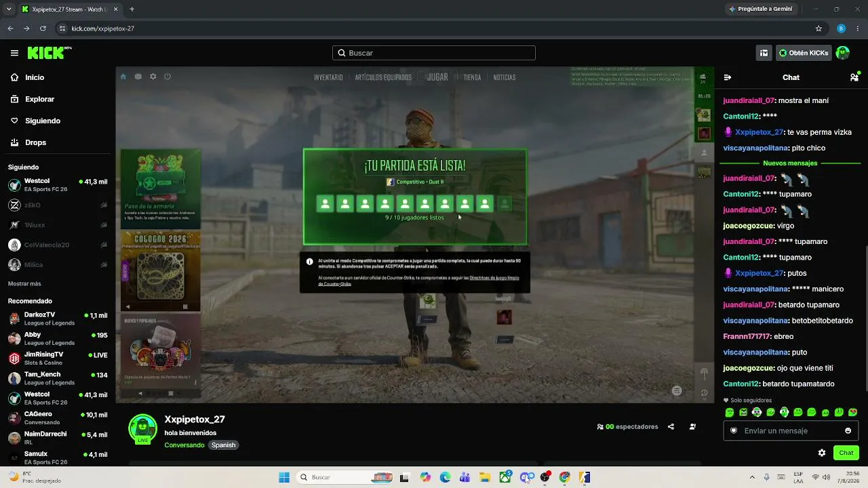Open the chat users list icon
868x488 pixels.
pos(854,77)
